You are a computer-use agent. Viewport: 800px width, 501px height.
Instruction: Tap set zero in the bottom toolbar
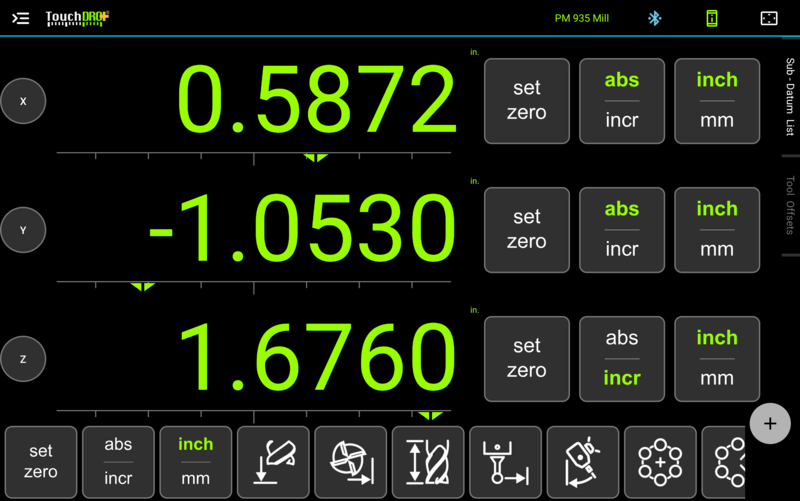point(41,462)
